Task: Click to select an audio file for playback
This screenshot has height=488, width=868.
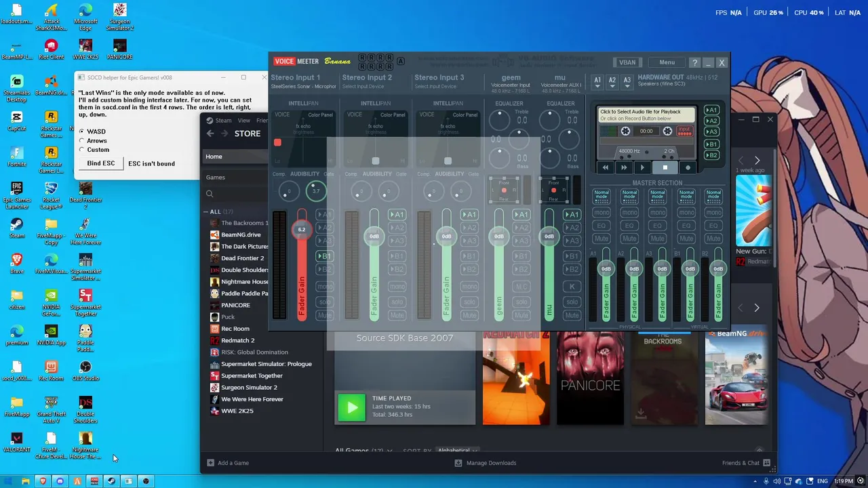Action: (x=646, y=115)
